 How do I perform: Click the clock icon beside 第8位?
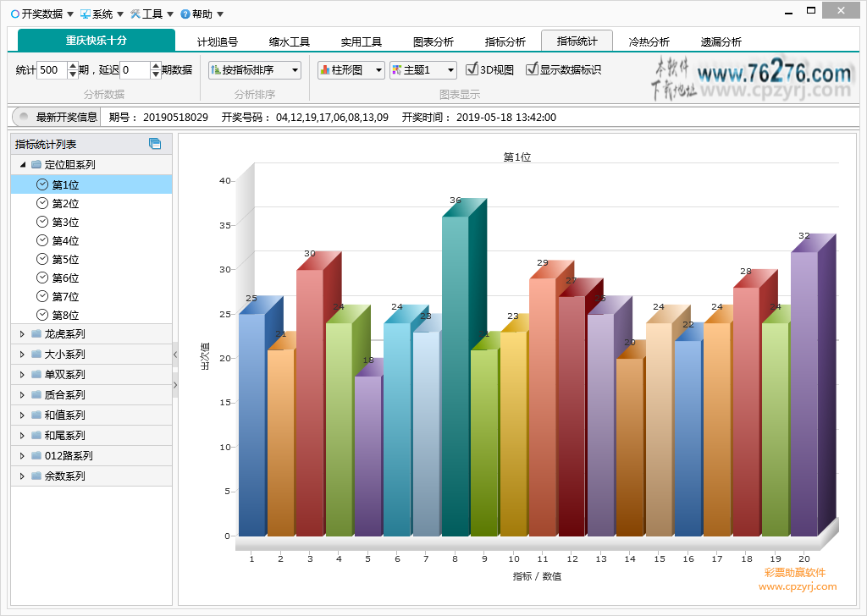coord(42,315)
